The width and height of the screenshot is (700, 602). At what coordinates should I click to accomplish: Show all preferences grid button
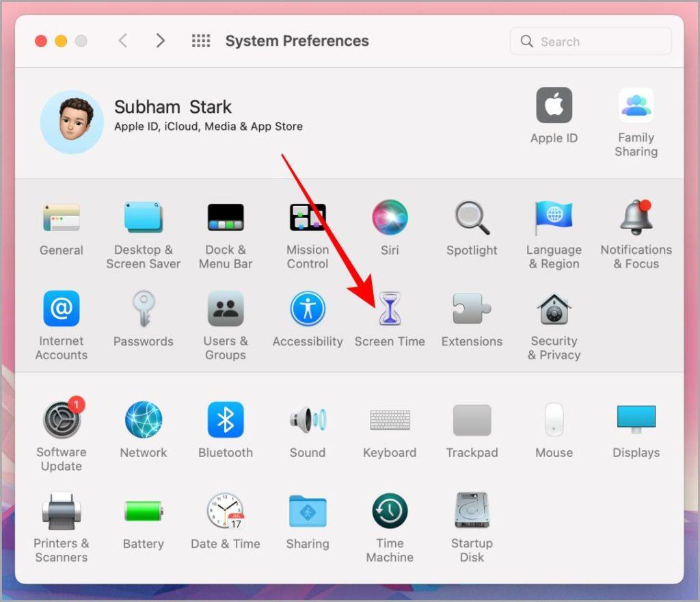[x=201, y=40]
